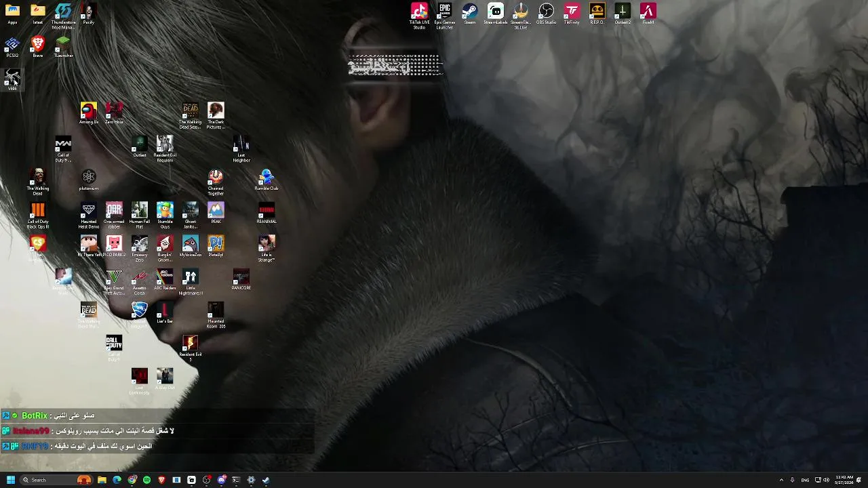Launch the Rumble Club shortcut
868x488 pixels.
[x=267, y=180]
